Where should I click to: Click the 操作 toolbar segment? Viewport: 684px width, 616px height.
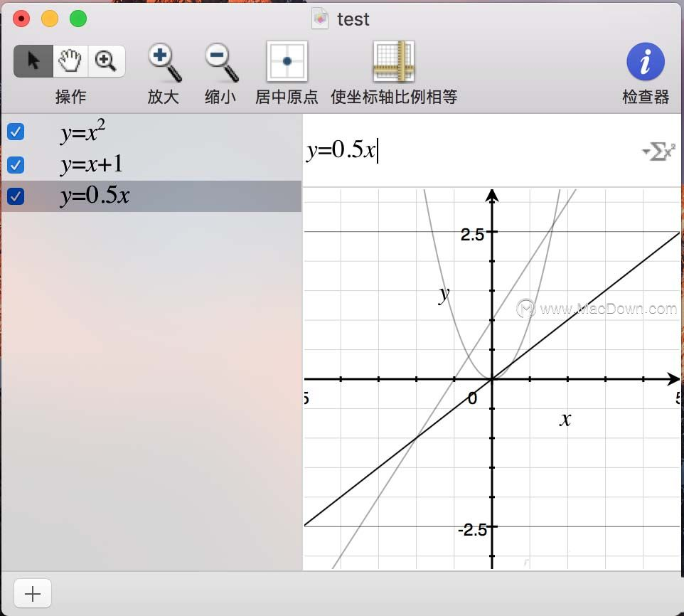70,71
